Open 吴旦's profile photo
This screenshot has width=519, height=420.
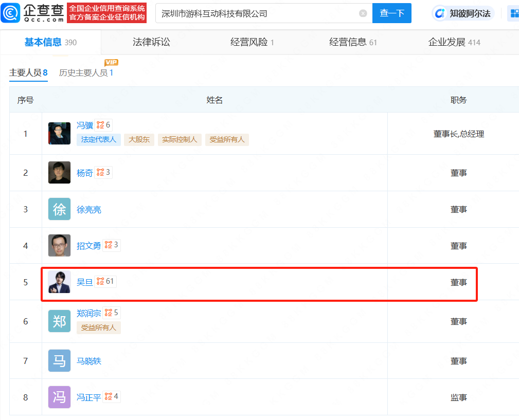coord(59,282)
